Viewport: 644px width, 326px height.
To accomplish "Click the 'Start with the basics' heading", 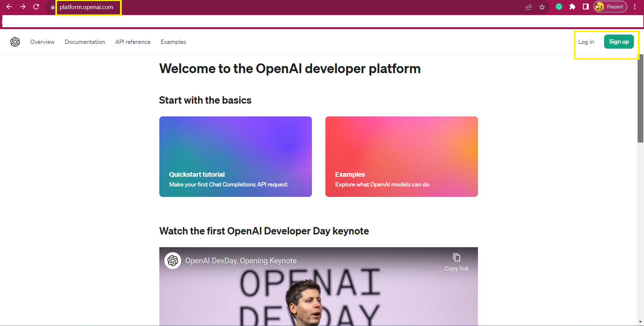I will point(205,100).
